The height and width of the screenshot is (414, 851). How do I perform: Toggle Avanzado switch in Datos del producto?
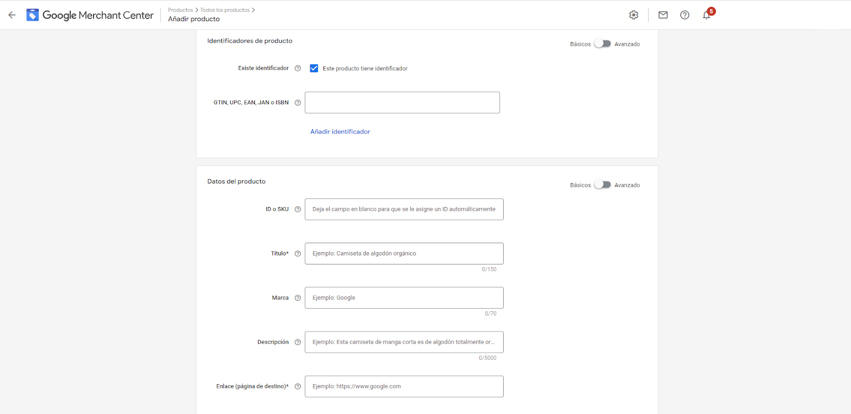coord(602,185)
